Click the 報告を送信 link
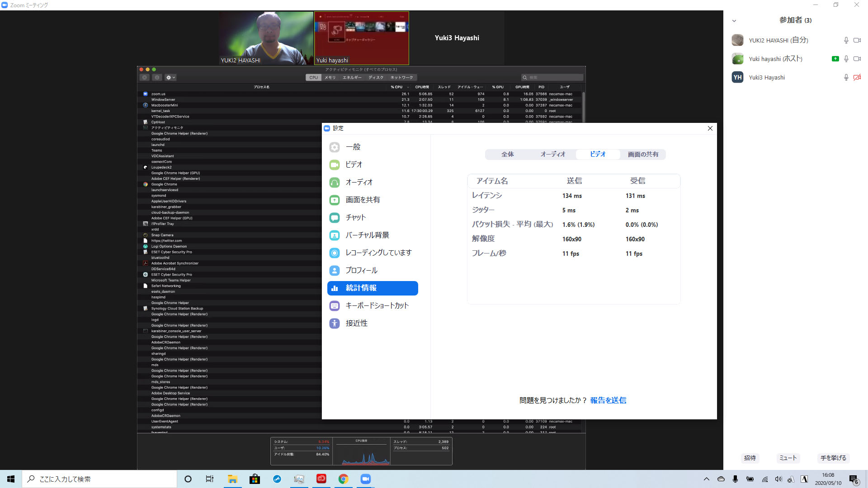This screenshot has height=488, width=868. click(608, 400)
